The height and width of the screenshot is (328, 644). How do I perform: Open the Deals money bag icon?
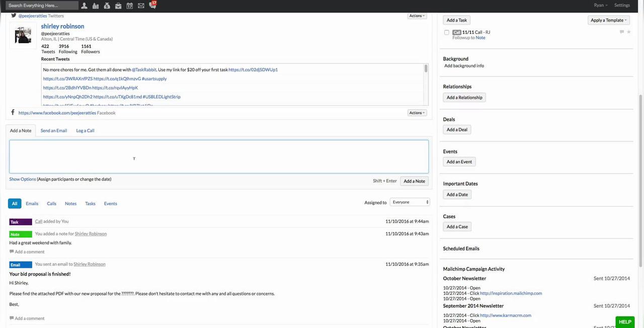click(107, 6)
